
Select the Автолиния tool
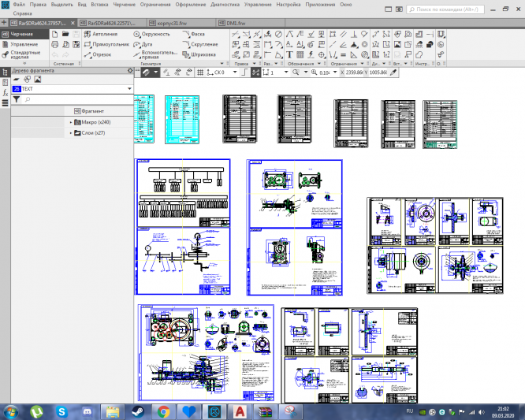point(100,35)
